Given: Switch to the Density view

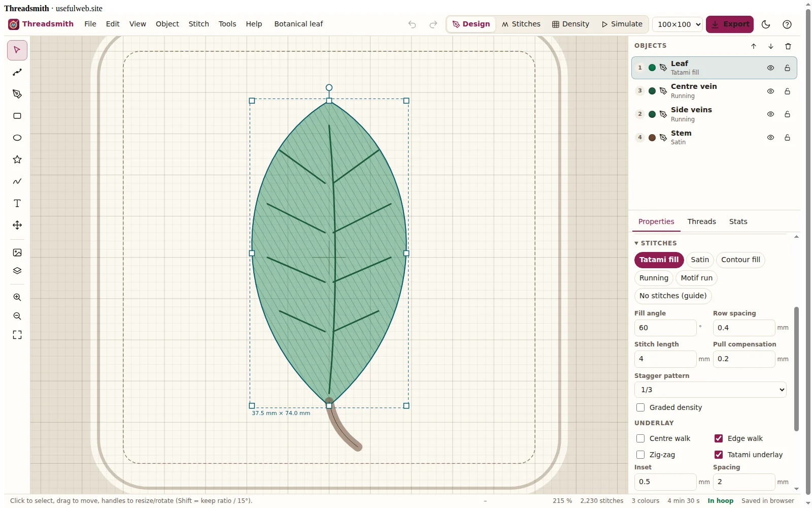Looking at the screenshot, I should pyautogui.click(x=571, y=24).
